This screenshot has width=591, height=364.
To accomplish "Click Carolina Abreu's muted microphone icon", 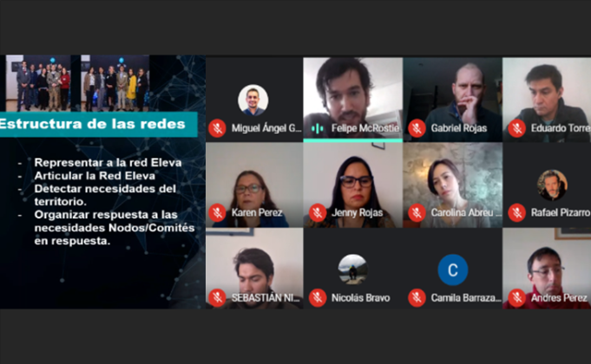I will (x=417, y=212).
